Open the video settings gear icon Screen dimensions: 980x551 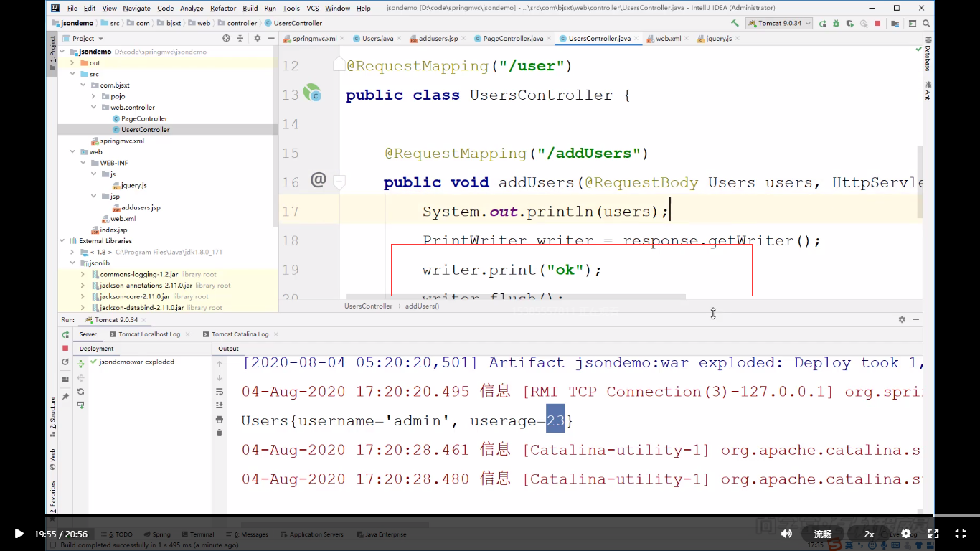[x=905, y=534]
